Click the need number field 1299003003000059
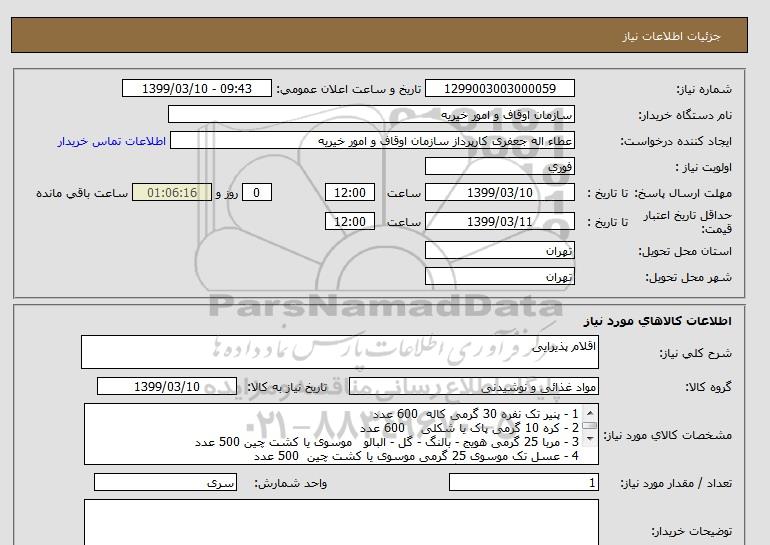The image size is (770, 545). click(x=499, y=89)
